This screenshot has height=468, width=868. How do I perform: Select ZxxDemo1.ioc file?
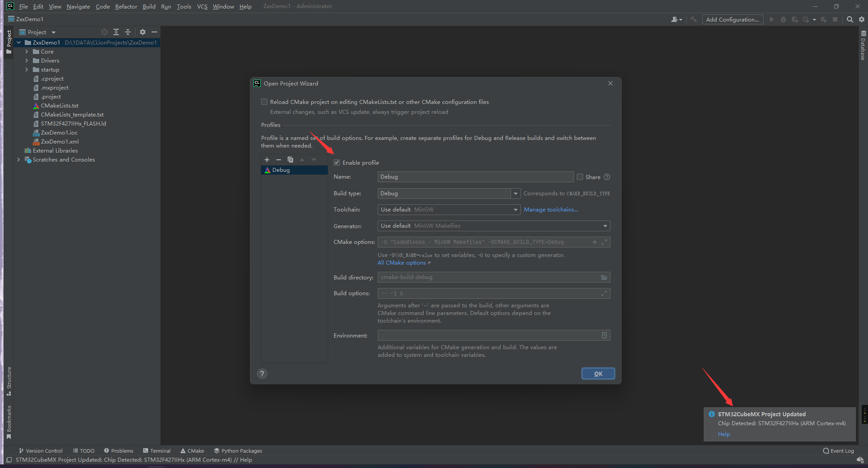pyautogui.click(x=59, y=133)
